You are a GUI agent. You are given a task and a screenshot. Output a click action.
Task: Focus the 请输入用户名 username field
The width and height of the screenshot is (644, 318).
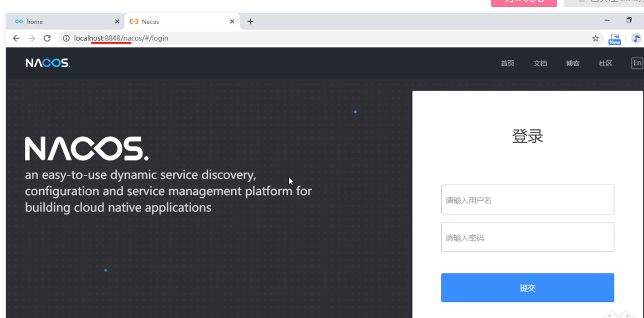point(527,200)
